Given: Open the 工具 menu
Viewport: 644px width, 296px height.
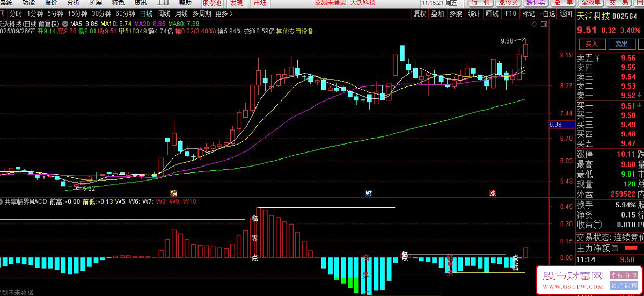Looking at the screenshot, I should point(163,3).
